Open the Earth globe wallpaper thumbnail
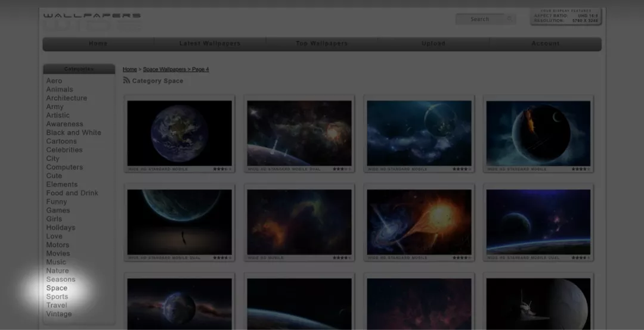This screenshot has width=644, height=330. coord(179,133)
